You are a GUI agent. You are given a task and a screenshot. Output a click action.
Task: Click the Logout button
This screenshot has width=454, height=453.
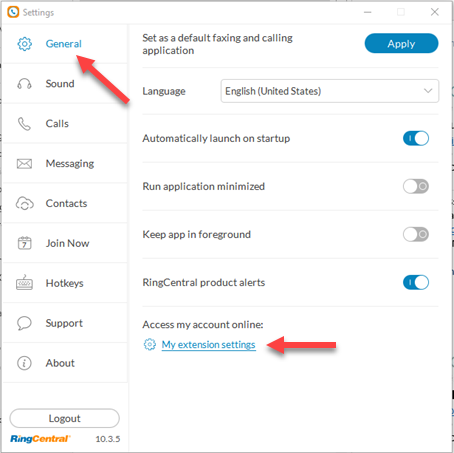point(65,418)
